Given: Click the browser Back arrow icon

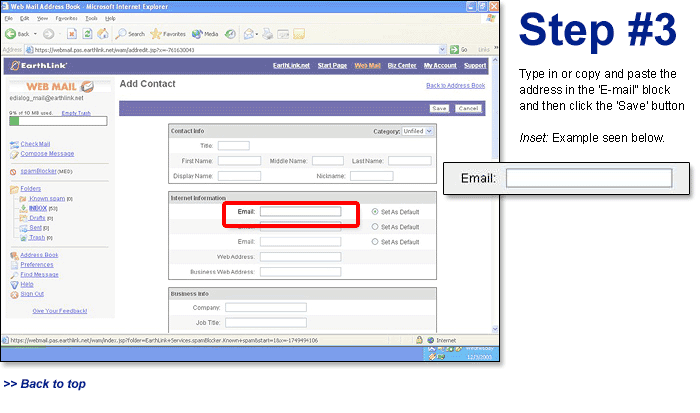Looking at the screenshot, I should tap(11, 33).
